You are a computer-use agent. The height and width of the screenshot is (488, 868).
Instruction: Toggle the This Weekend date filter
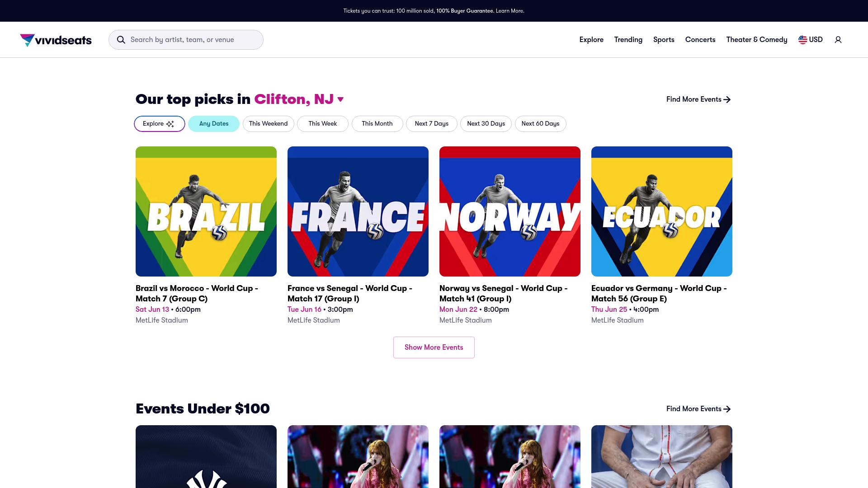tap(268, 124)
